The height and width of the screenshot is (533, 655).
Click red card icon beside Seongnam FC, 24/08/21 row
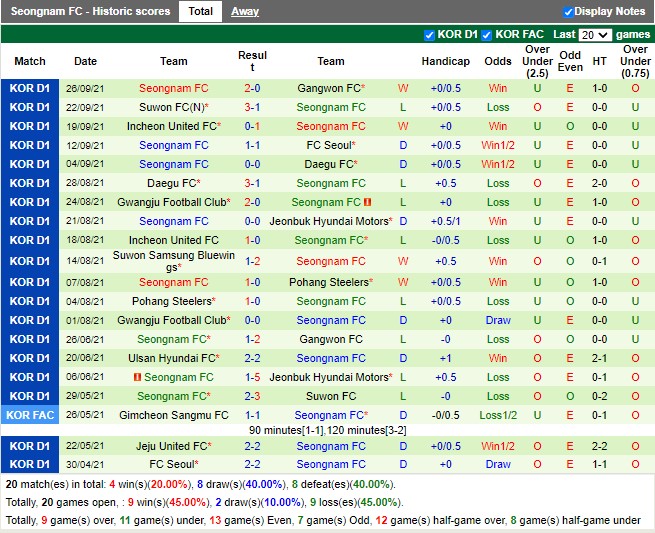tap(368, 202)
